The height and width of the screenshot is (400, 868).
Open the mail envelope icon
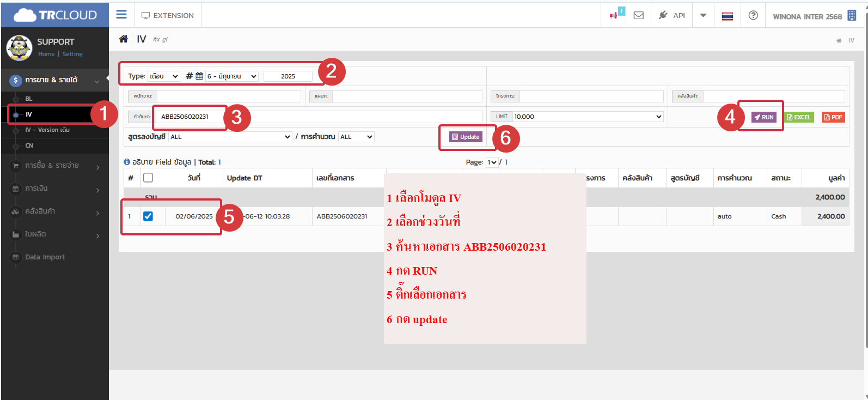pyautogui.click(x=639, y=15)
